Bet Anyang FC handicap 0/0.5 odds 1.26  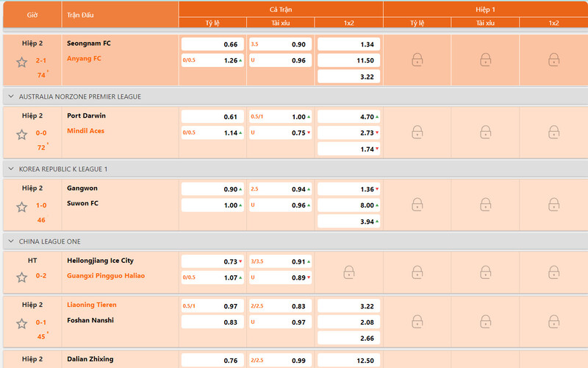point(212,60)
